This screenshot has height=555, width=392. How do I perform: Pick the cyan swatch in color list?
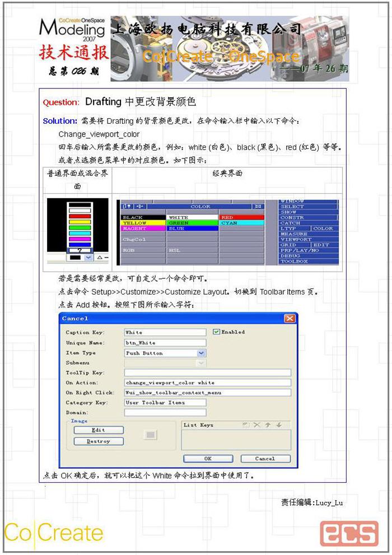[x=80, y=233]
